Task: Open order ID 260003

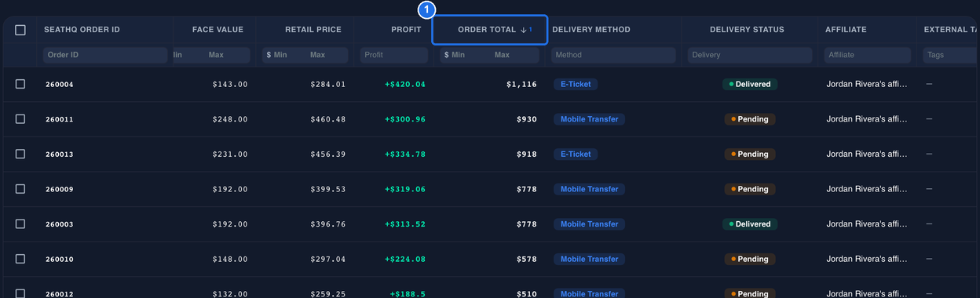Action: tap(60, 224)
